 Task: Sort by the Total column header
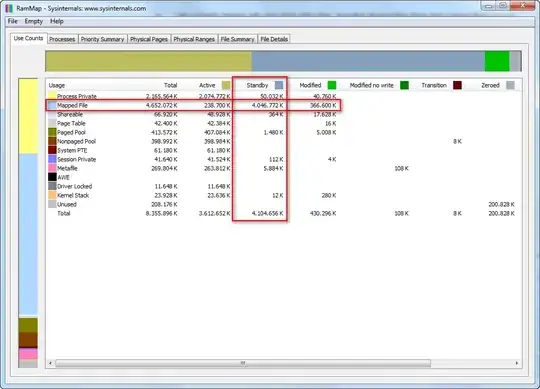[x=170, y=85]
